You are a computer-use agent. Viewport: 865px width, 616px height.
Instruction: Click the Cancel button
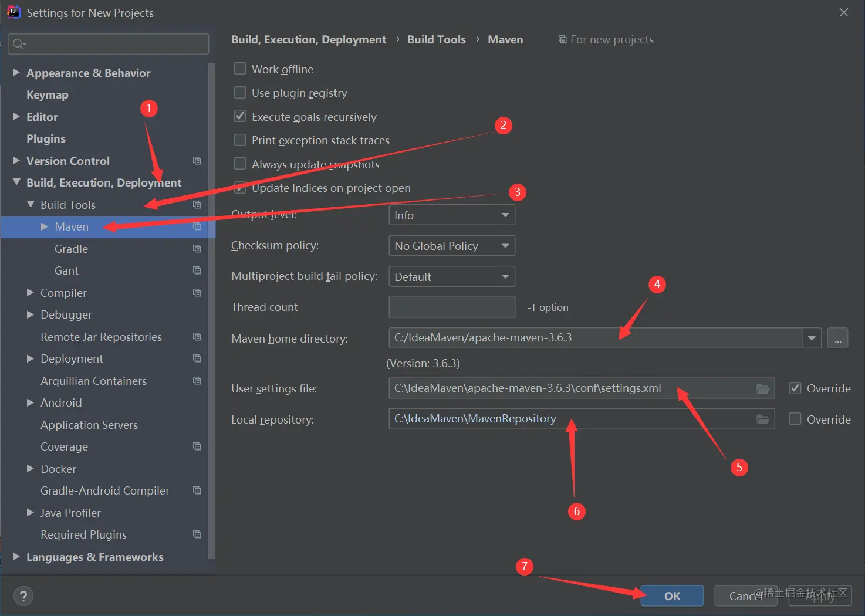coord(746,596)
